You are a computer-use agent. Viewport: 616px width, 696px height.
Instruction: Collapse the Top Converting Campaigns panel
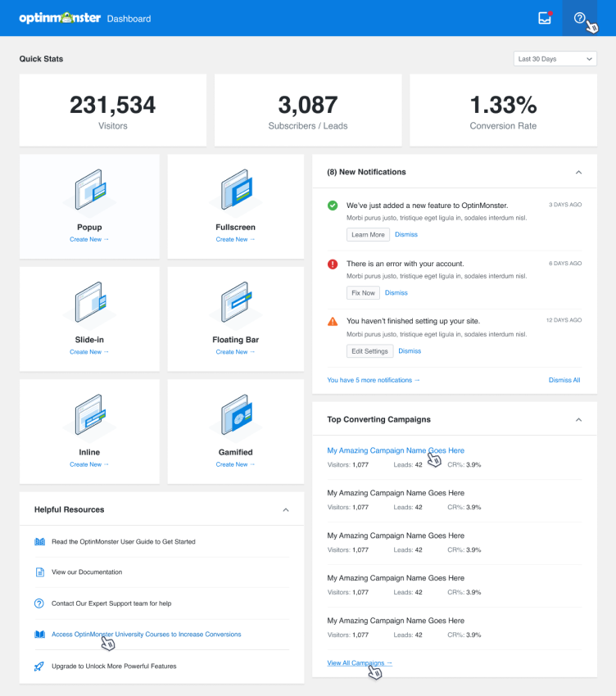[578, 420]
